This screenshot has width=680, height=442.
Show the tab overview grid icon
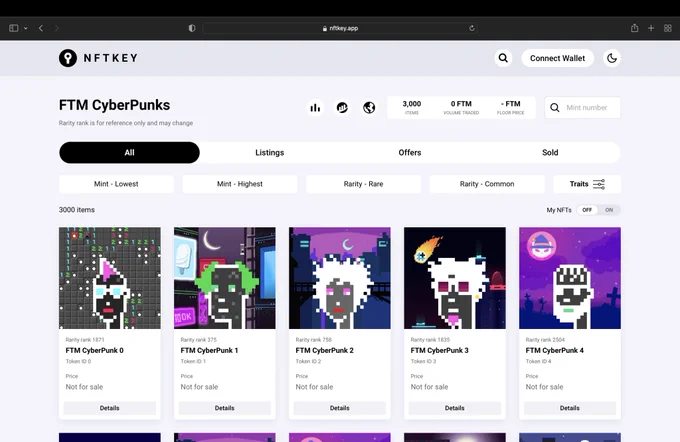click(x=668, y=28)
